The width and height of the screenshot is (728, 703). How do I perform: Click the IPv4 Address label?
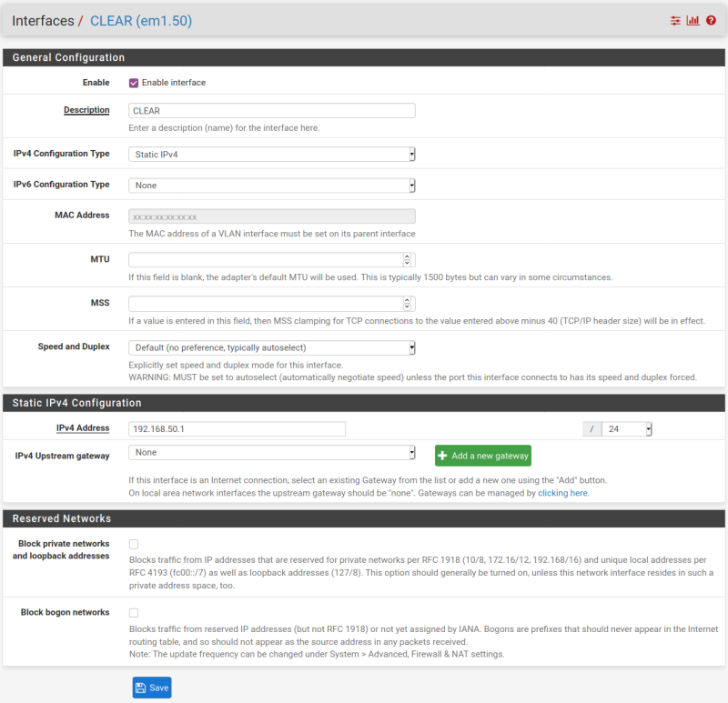coord(83,427)
